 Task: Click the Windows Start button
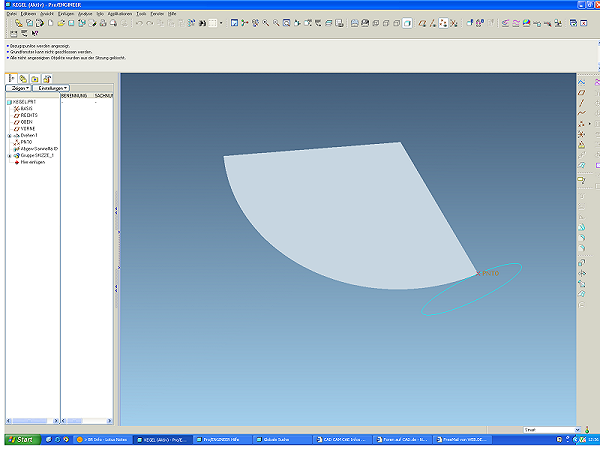(x=22, y=439)
